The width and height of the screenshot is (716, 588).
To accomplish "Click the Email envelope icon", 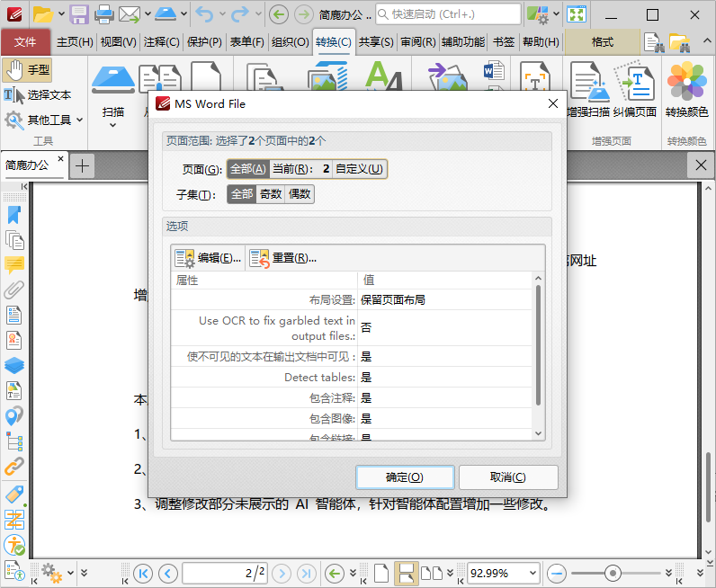I will point(130,14).
